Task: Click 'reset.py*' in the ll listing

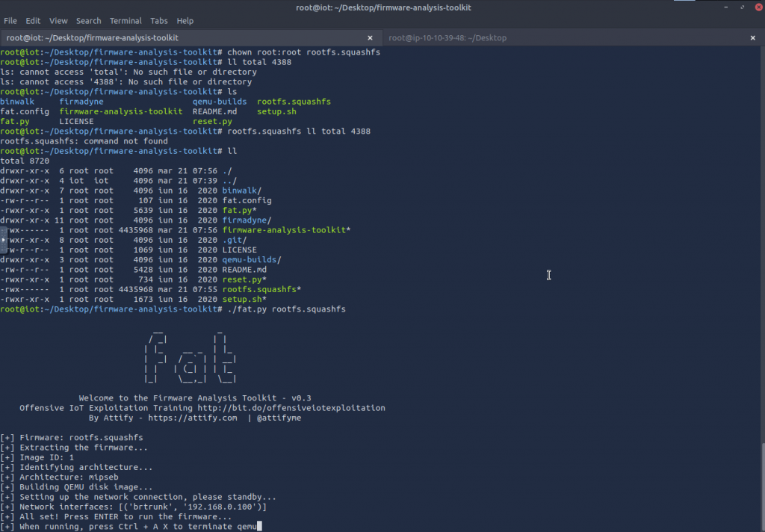Action: pyautogui.click(x=244, y=279)
